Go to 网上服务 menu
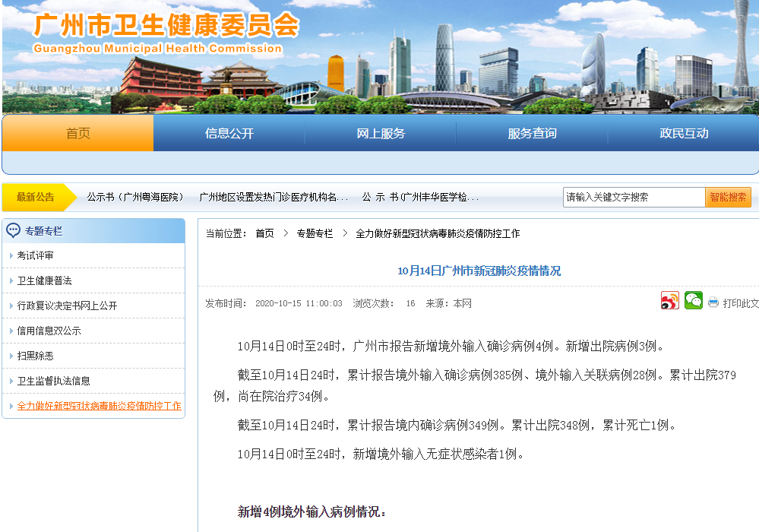Viewport: 759px width, 532px height. point(381,133)
